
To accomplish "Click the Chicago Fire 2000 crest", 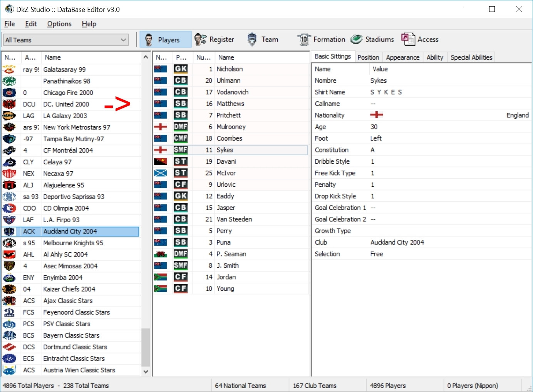I will tap(9, 93).
